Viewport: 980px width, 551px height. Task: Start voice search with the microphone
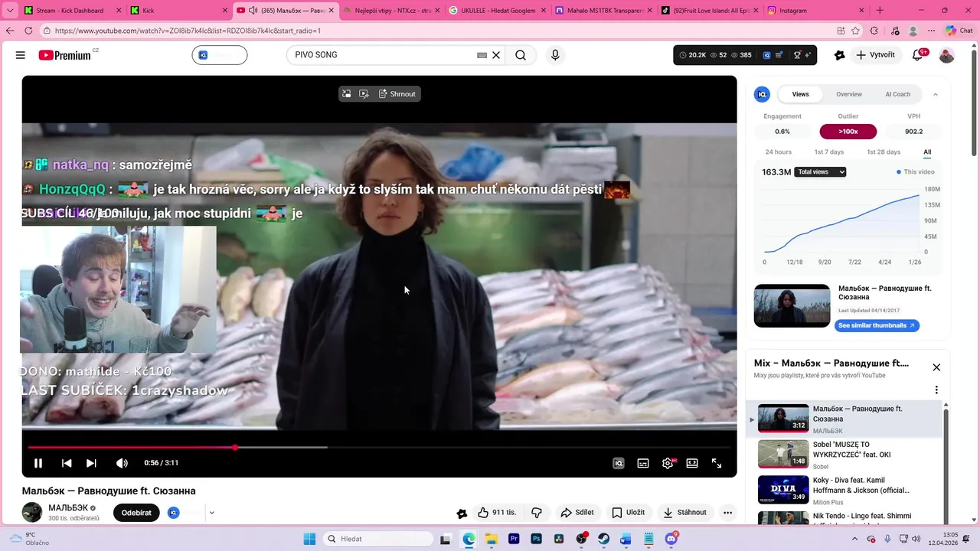pos(555,55)
